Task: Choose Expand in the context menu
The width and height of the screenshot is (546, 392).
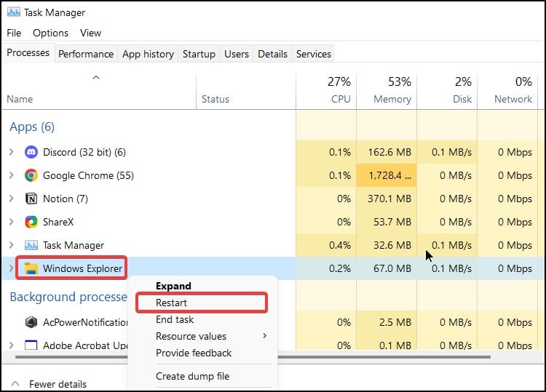Action: pyautogui.click(x=173, y=286)
